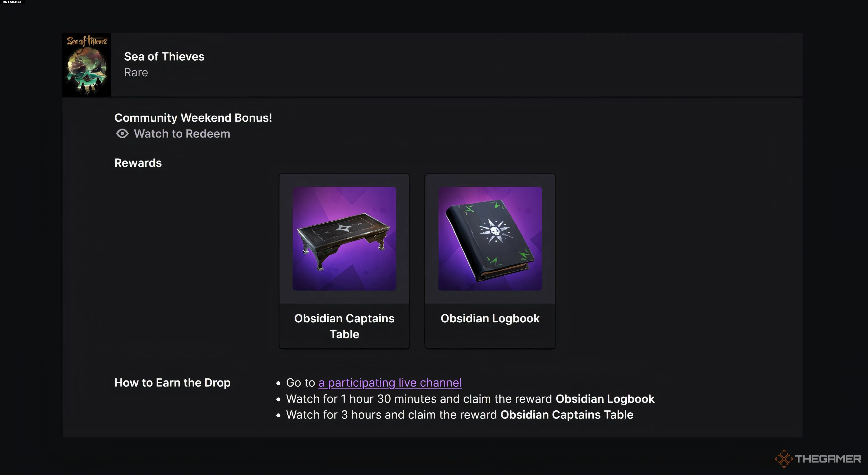
Task: Click the Sea of Thieves game cover art
Action: click(x=87, y=65)
